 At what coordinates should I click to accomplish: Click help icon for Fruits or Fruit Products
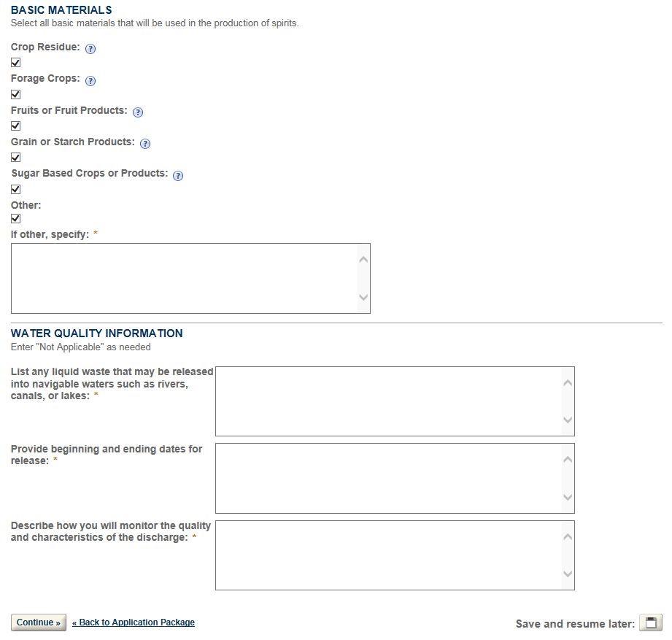138,112
